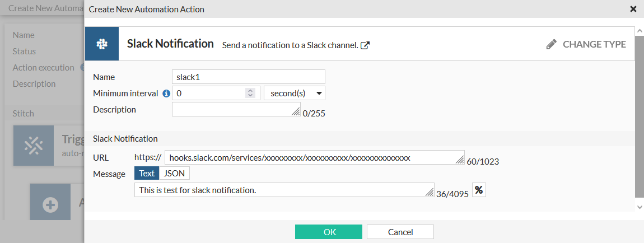Click the percent variable insert icon

click(479, 190)
